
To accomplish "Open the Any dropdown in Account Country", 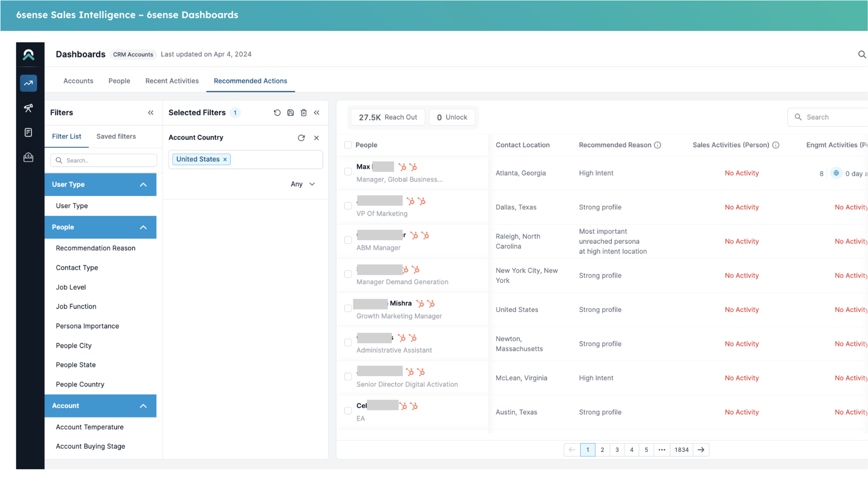I will coord(303,184).
